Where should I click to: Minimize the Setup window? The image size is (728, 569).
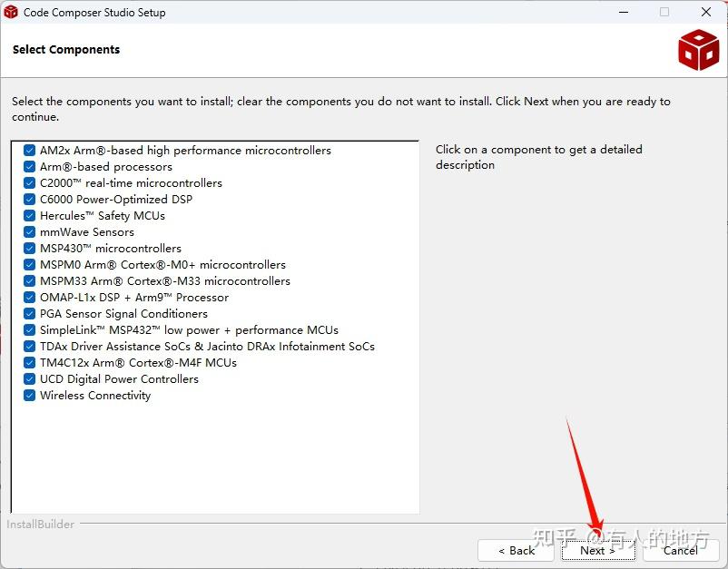624,12
